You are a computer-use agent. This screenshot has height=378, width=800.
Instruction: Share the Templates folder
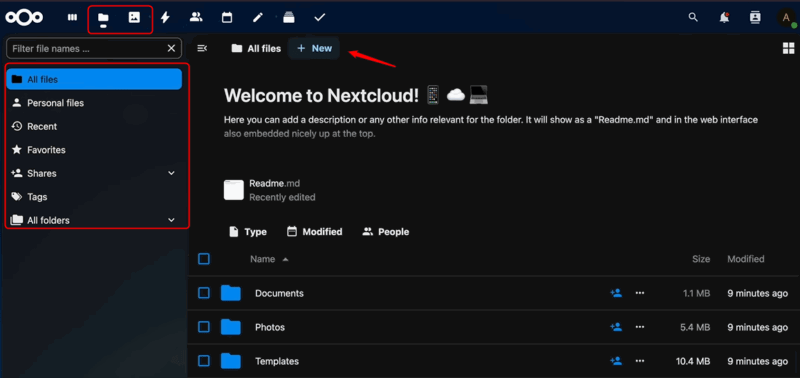[x=616, y=361]
